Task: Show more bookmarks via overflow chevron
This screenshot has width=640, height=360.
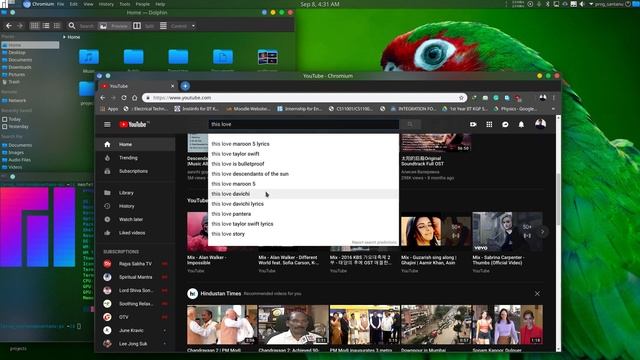Action: click(x=553, y=109)
